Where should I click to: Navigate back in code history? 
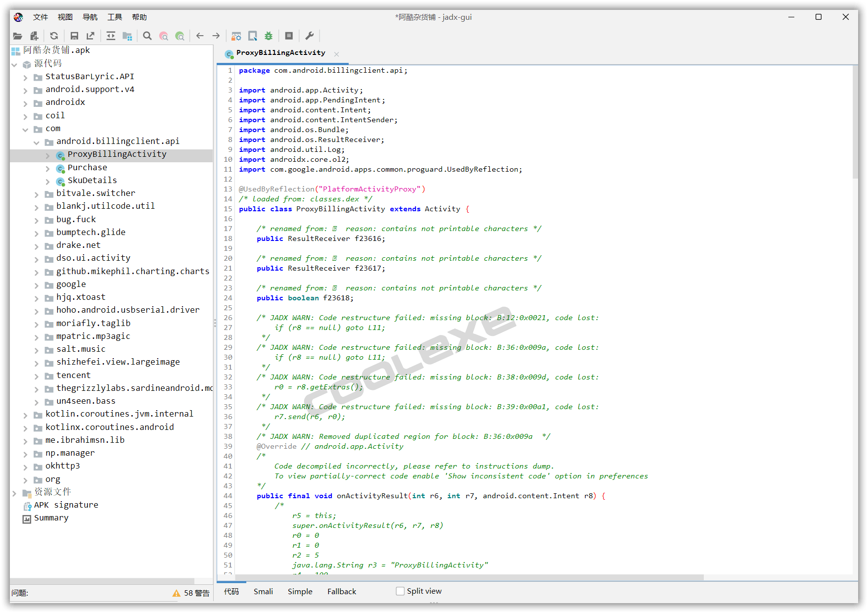click(x=199, y=36)
